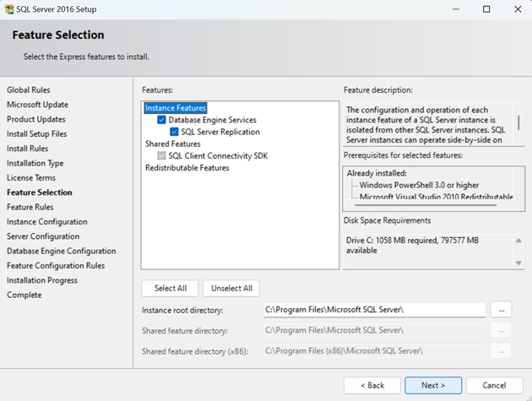The width and height of the screenshot is (532, 401).
Task: Close the SQL Server Setup window
Action: tap(518, 9)
